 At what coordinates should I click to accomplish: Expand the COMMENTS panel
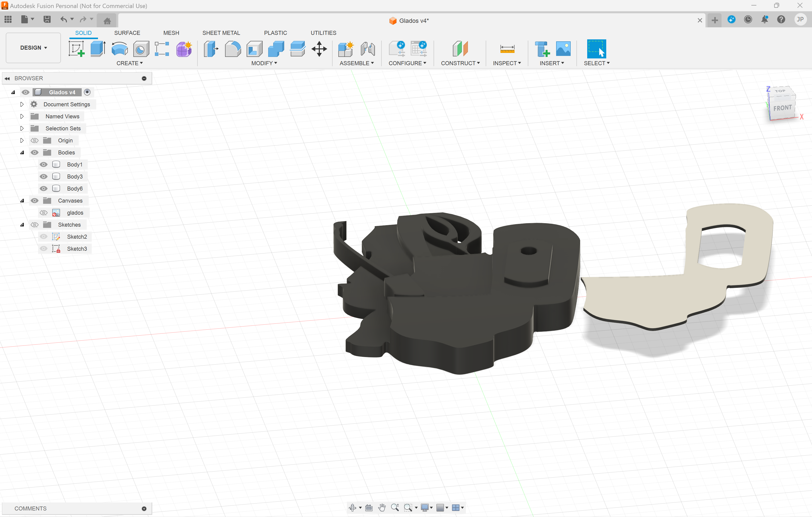(144, 508)
